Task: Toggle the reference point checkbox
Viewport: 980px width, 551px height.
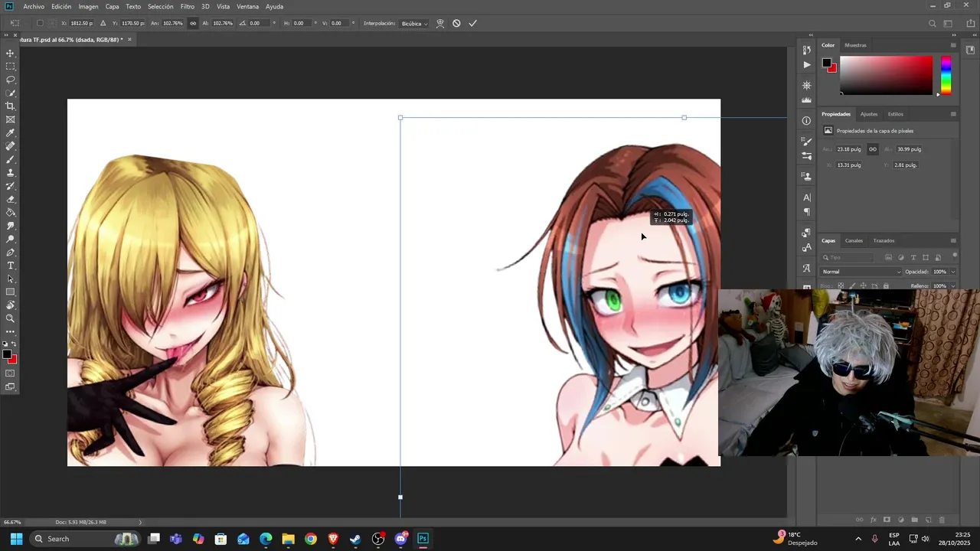Action: 40,23
